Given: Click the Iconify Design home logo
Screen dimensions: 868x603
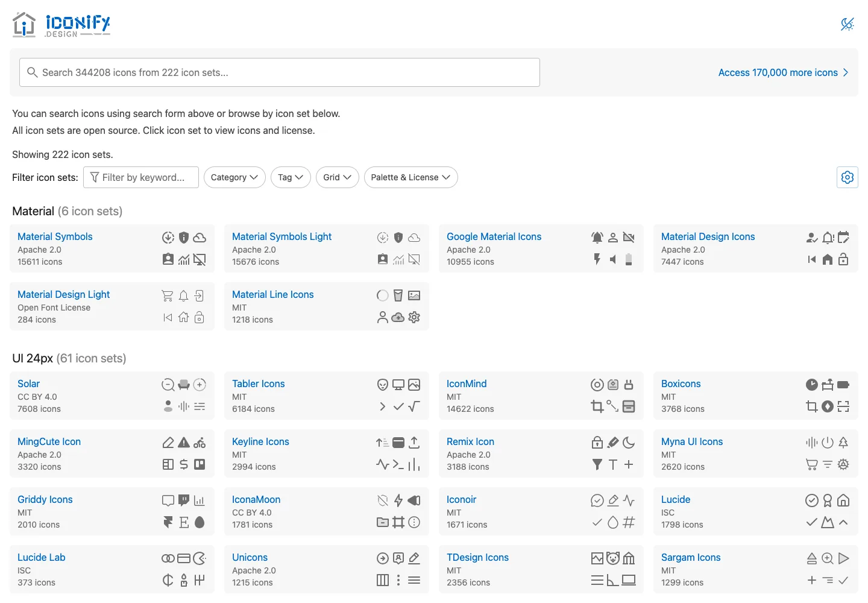Looking at the screenshot, I should (x=61, y=25).
